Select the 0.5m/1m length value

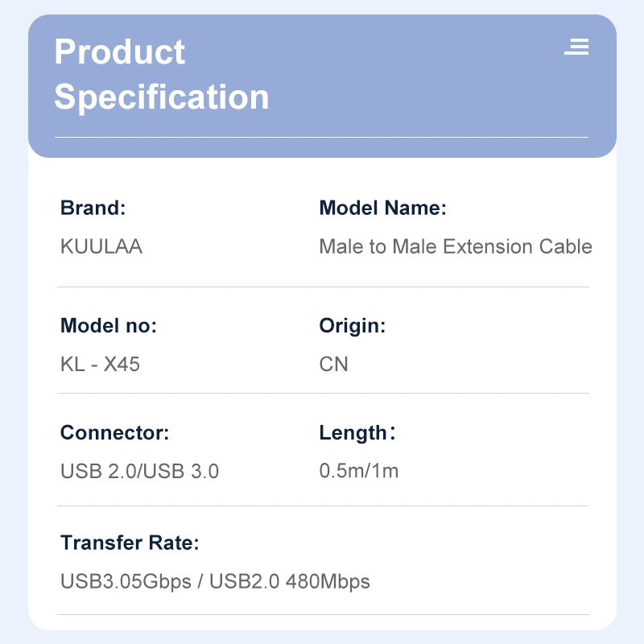coord(359,470)
